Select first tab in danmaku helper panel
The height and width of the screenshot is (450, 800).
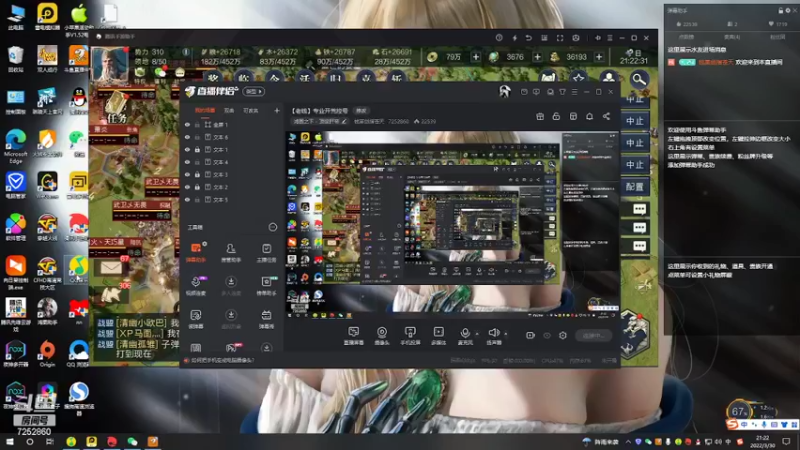pyautogui.click(x=686, y=37)
